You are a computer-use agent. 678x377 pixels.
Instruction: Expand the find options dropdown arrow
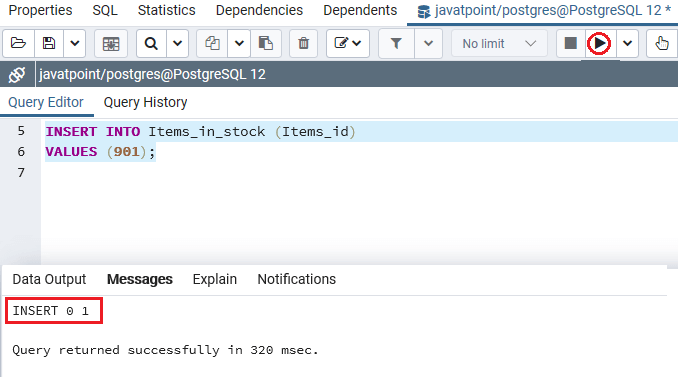177,43
